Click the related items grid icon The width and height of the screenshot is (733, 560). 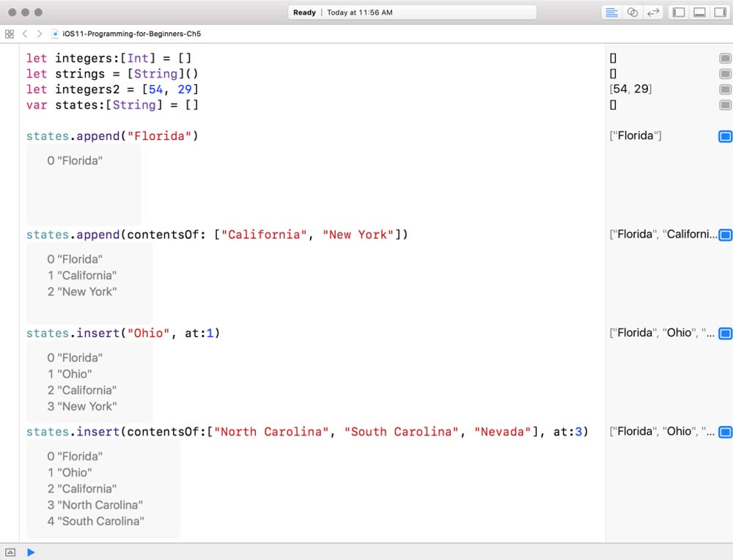(10, 34)
